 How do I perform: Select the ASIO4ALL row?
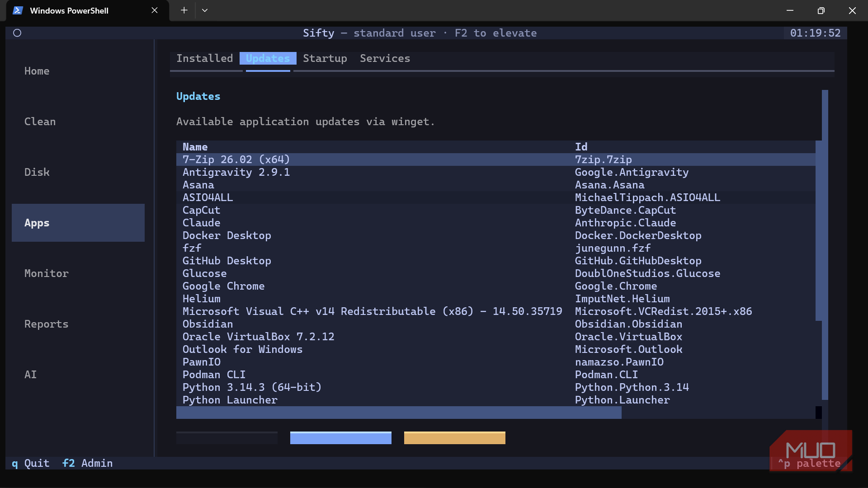click(496, 197)
